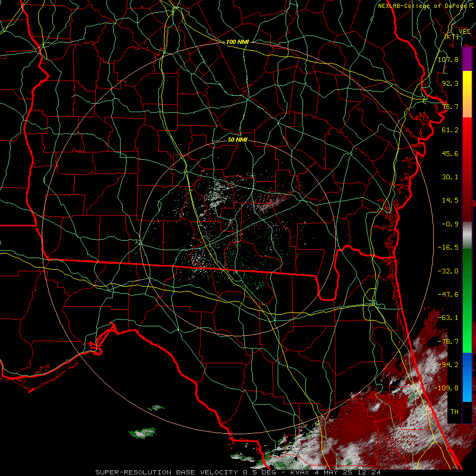476x476 pixels.
Task: Click the "TH" label on the legend
Action: (x=454, y=412)
